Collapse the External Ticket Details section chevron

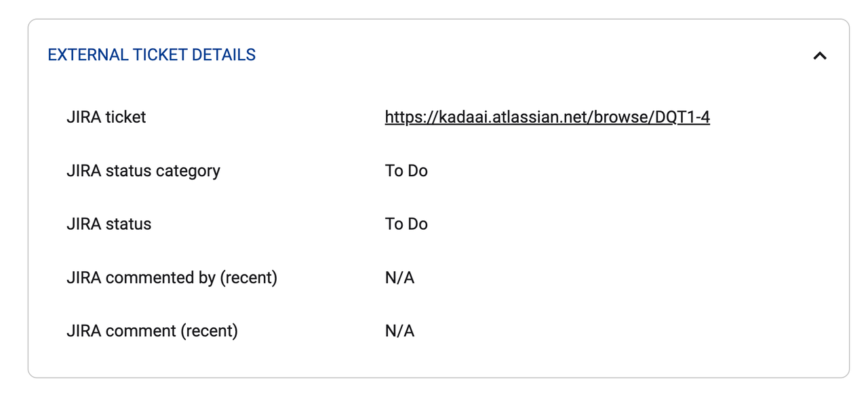(x=819, y=56)
